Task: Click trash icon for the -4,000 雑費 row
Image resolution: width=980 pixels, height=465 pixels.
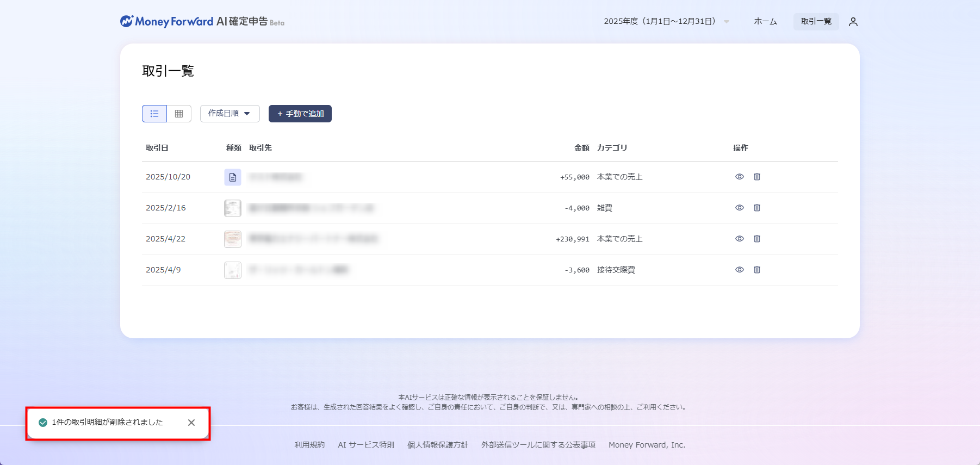Action: (x=756, y=208)
